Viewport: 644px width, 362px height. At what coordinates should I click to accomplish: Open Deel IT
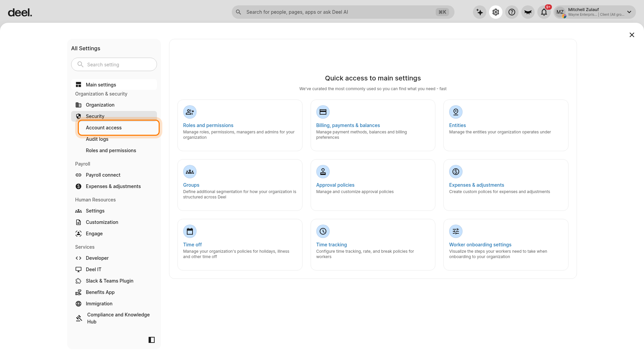coord(114,269)
